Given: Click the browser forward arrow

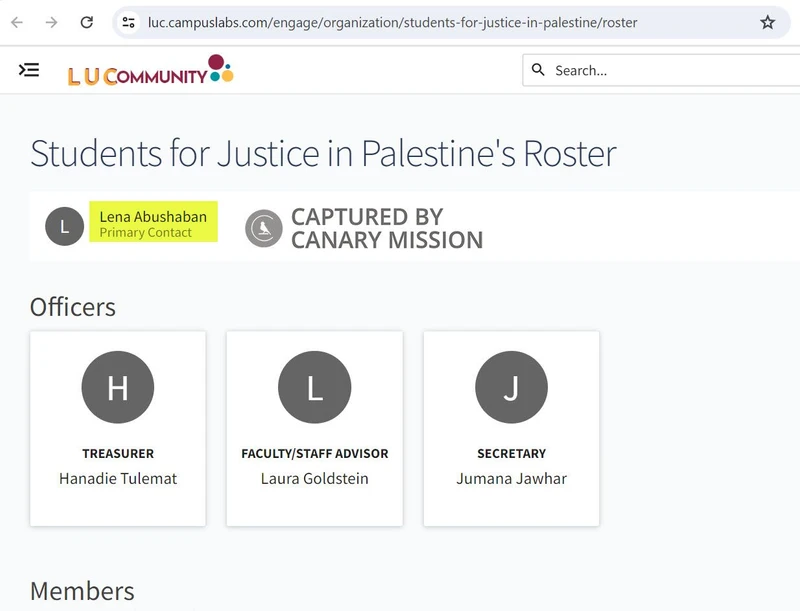Looking at the screenshot, I should point(51,22).
